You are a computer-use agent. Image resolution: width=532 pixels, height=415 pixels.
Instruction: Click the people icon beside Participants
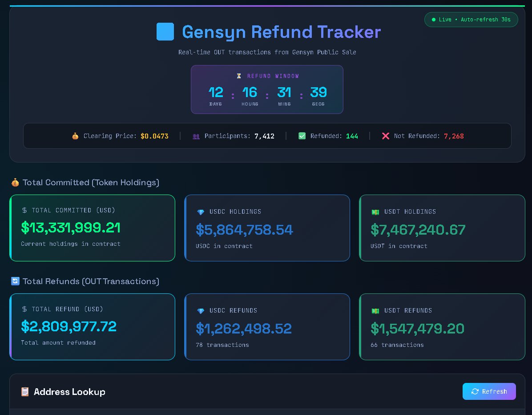point(196,136)
